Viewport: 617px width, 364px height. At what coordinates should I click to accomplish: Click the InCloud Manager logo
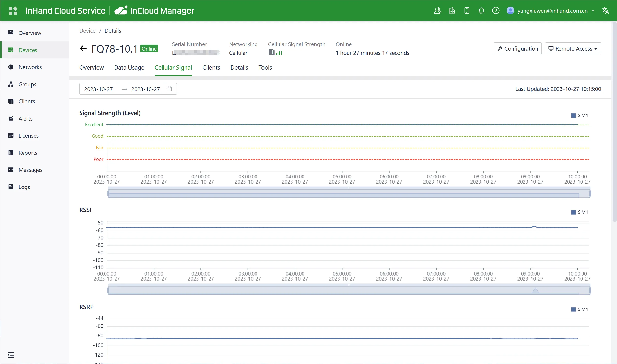point(154,11)
